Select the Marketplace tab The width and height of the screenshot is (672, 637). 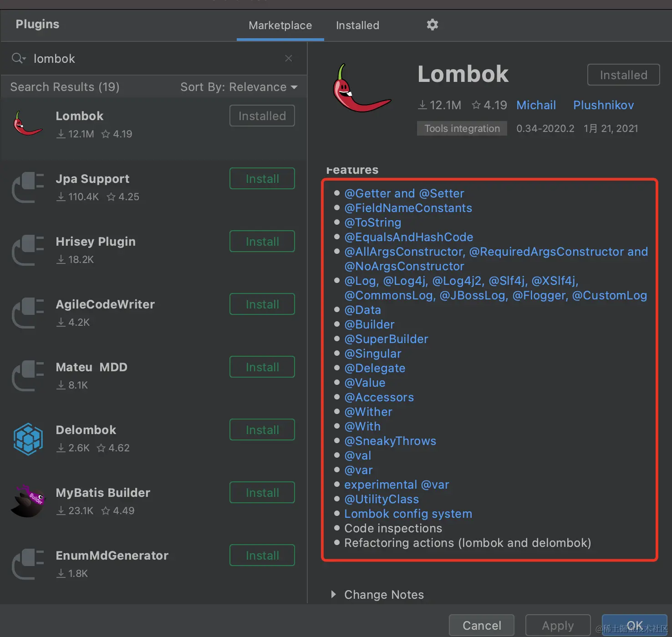280,25
